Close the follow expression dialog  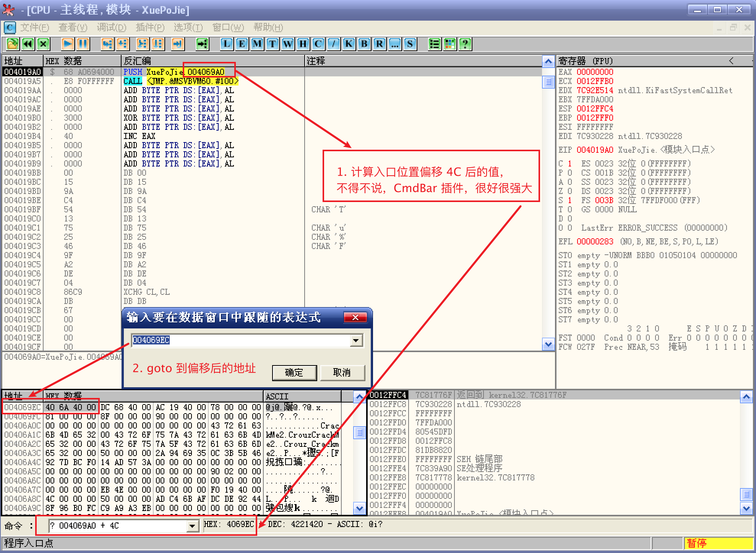click(x=355, y=317)
